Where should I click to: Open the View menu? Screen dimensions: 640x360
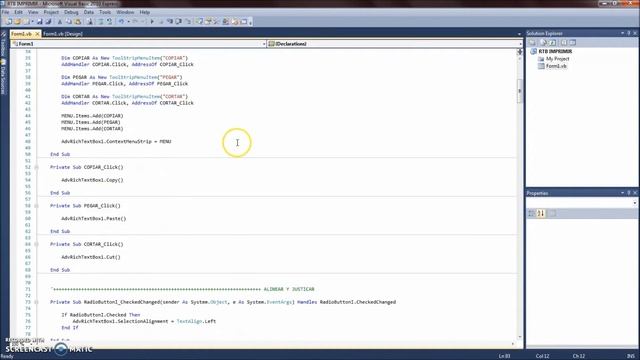click(33, 12)
